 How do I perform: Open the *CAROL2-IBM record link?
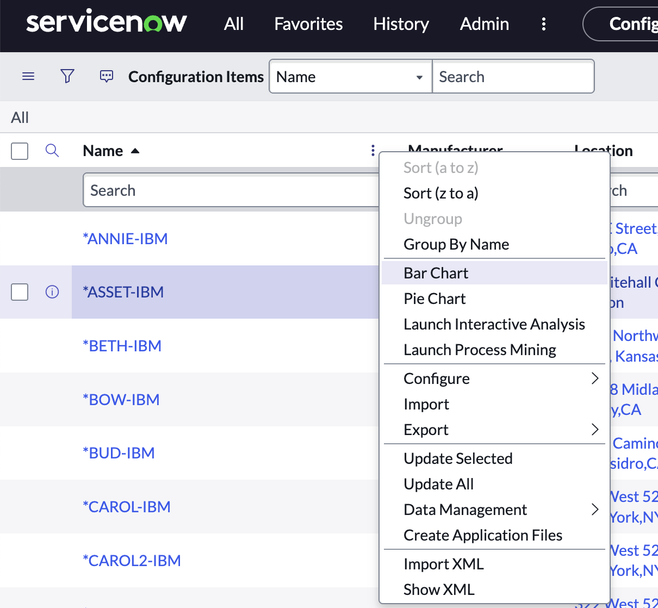pyautogui.click(x=132, y=560)
